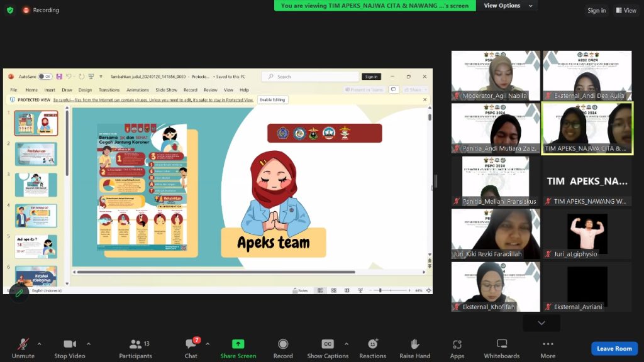Image resolution: width=644 pixels, height=362 pixels.
Task: Expand audio options arrow beside Unmute
Action: 39,344
